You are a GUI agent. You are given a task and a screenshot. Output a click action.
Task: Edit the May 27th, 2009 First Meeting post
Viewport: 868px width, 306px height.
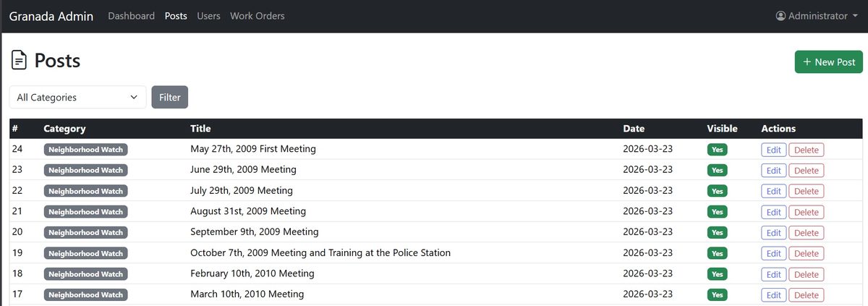[774, 150]
